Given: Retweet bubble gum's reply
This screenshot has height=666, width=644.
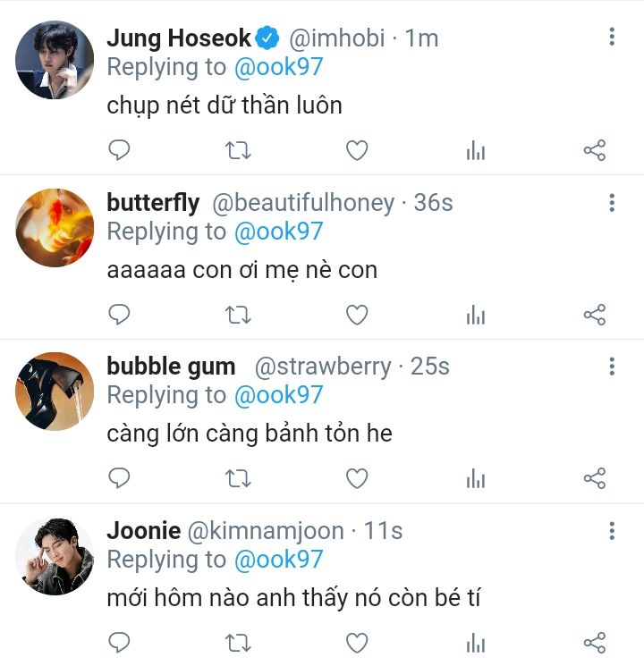Looking at the screenshot, I should [238, 478].
